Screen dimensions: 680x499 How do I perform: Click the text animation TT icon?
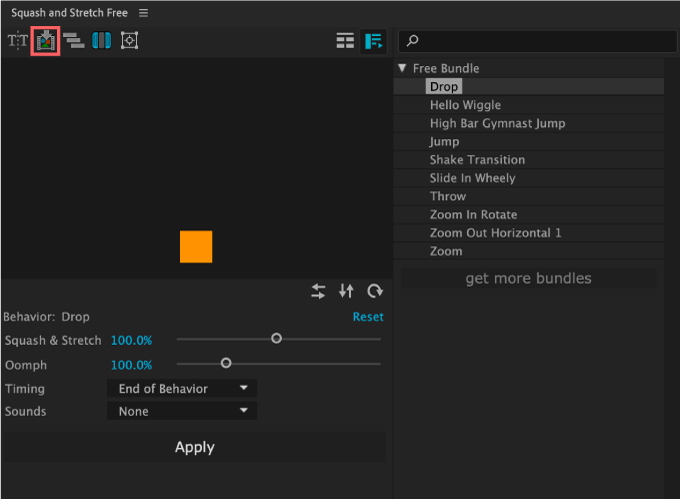18,41
